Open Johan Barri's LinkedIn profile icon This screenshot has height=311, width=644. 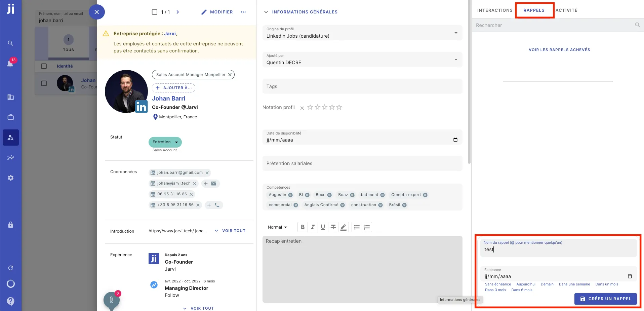pyautogui.click(x=141, y=107)
